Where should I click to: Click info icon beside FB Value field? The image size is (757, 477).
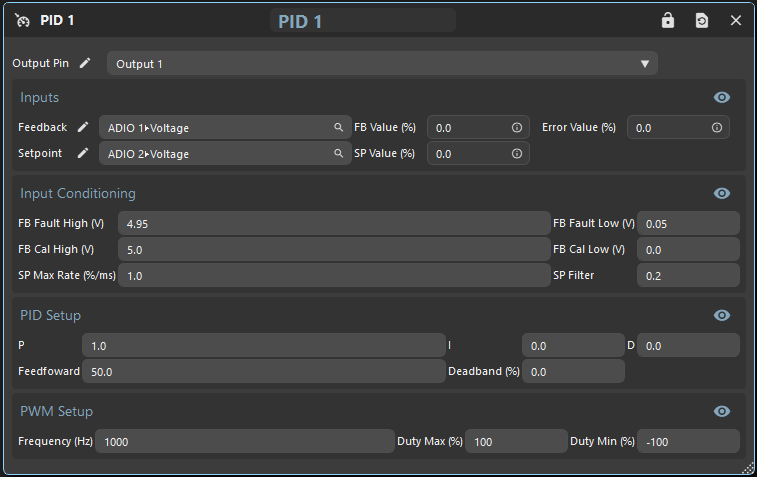(x=517, y=128)
